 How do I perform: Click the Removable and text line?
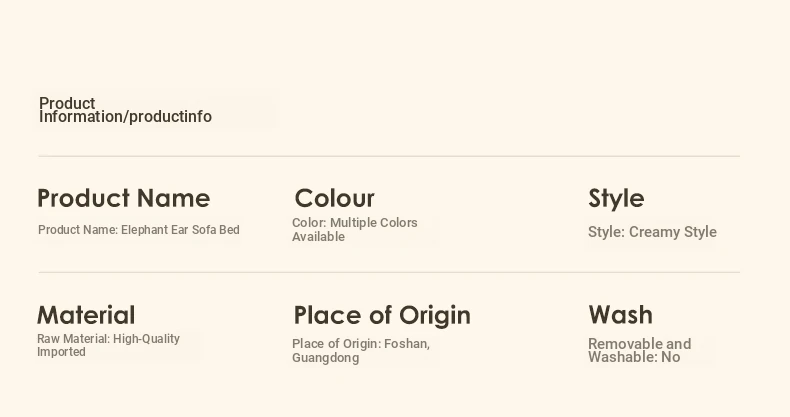[640, 344]
